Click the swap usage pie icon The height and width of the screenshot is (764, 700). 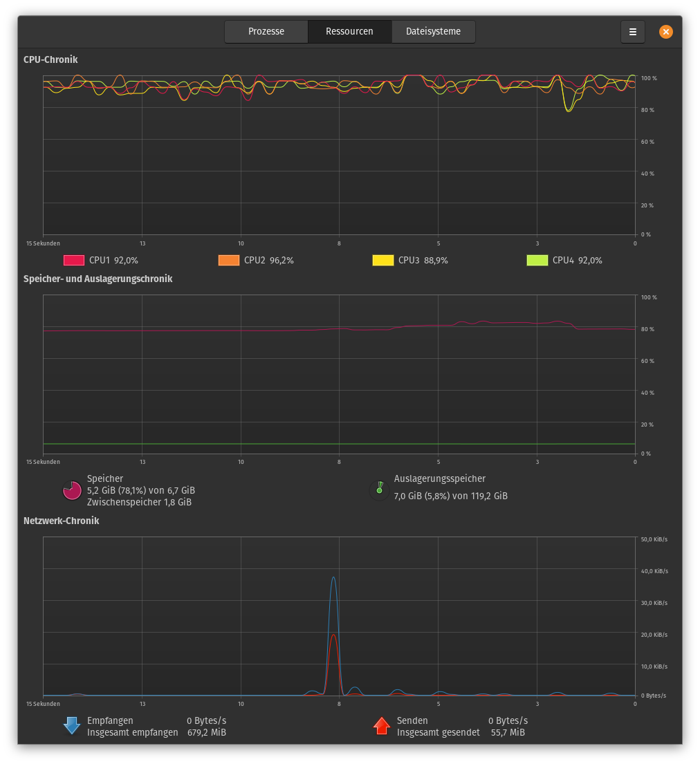379,490
